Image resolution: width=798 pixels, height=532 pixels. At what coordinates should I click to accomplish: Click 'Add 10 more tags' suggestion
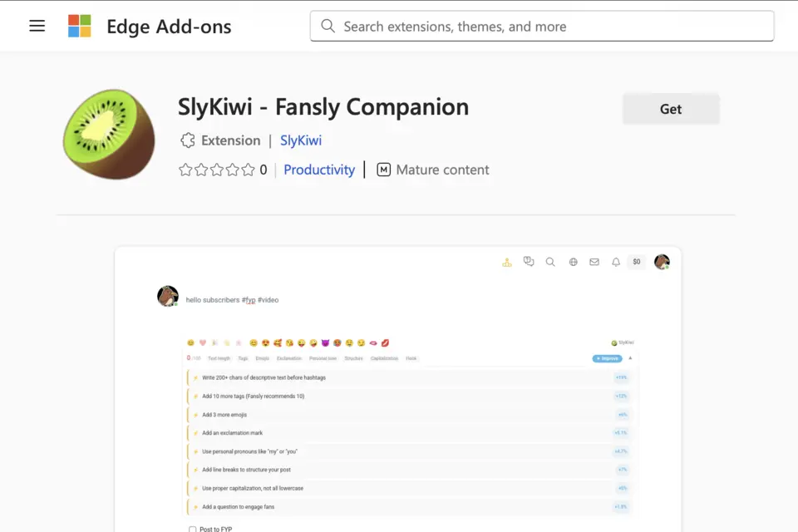pos(410,396)
